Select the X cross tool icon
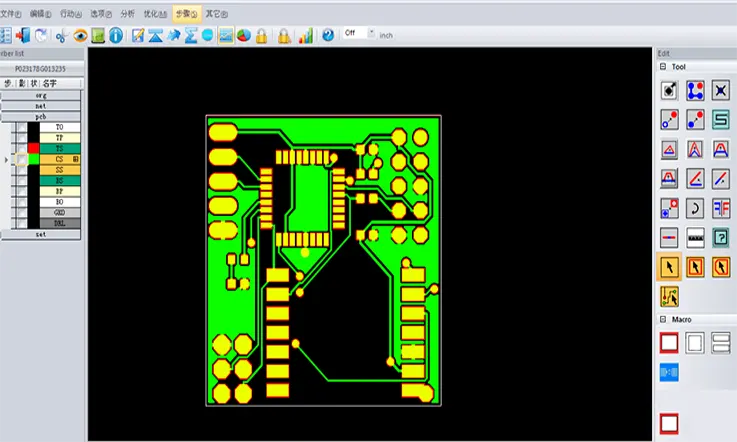The width and height of the screenshot is (737, 442). (x=721, y=90)
